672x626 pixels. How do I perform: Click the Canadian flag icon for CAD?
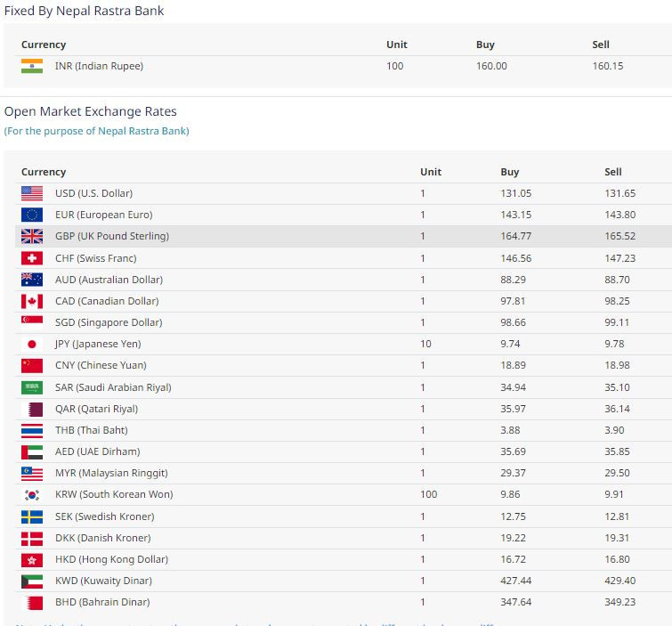coord(32,301)
